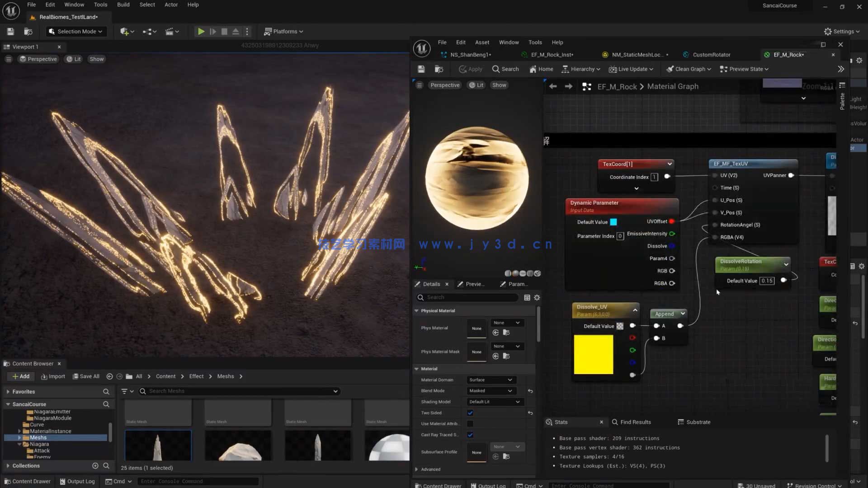Image resolution: width=868 pixels, height=488 pixels.
Task: Click the Apply material button
Action: [x=471, y=69]
